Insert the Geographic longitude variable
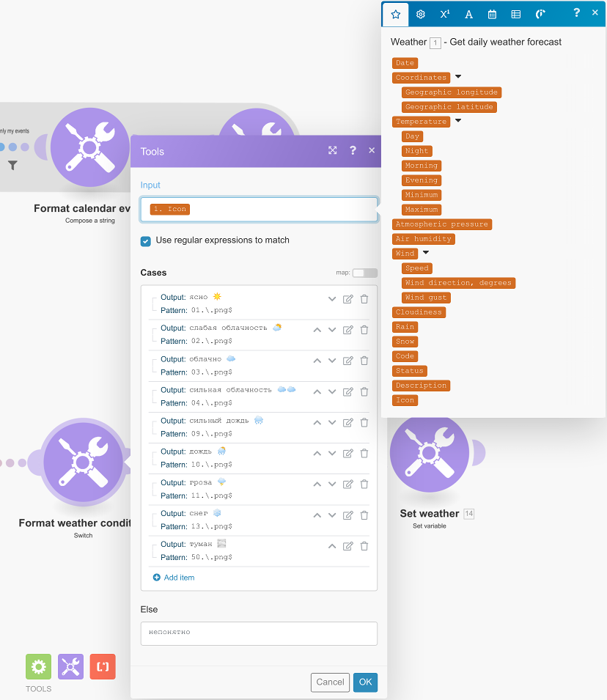The width and height of the screenshot is (607, 700). [x=452, y=92]
